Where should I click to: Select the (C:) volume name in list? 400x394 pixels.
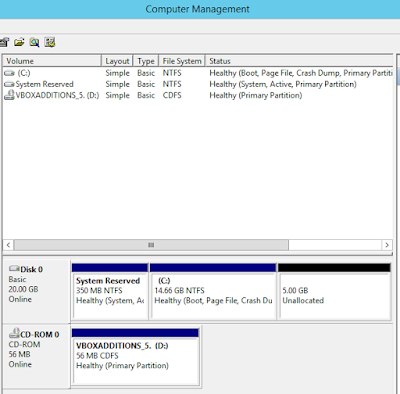point(24,73)
